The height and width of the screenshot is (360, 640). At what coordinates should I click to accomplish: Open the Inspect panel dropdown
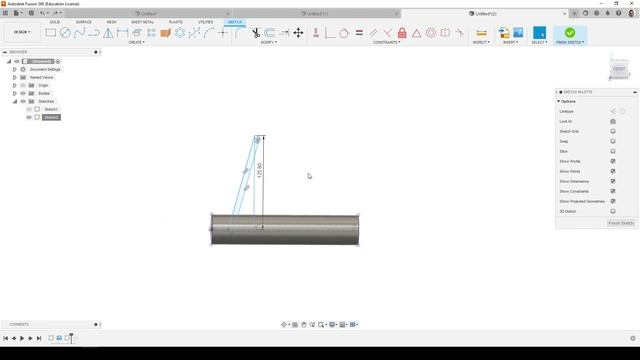tap(481, 42)
